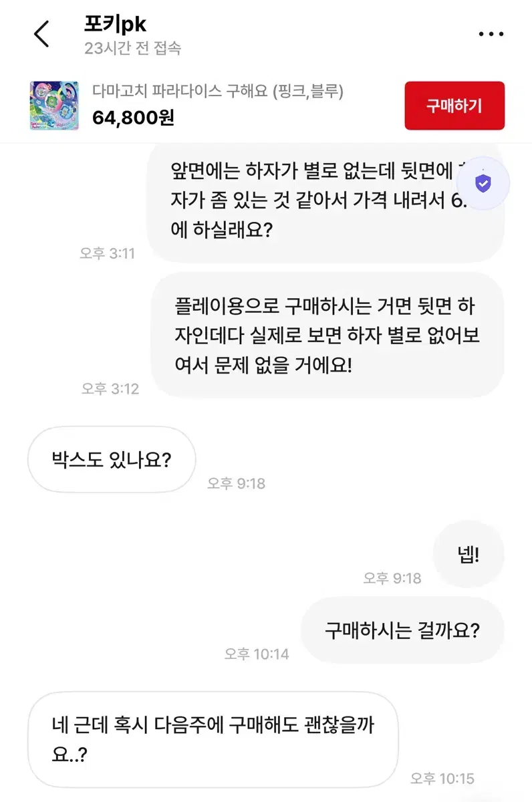Tap the 23시간 전 접속 status text

[132, 48]
